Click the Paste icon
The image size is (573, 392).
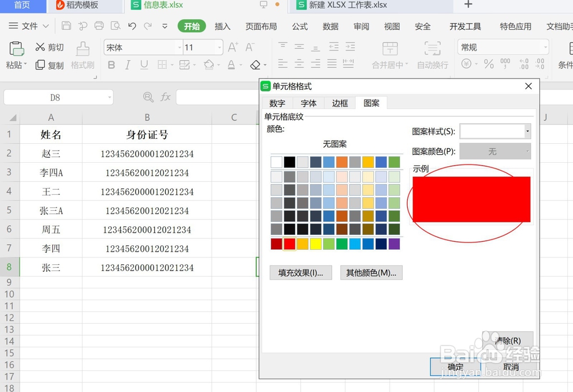point(16,49)
